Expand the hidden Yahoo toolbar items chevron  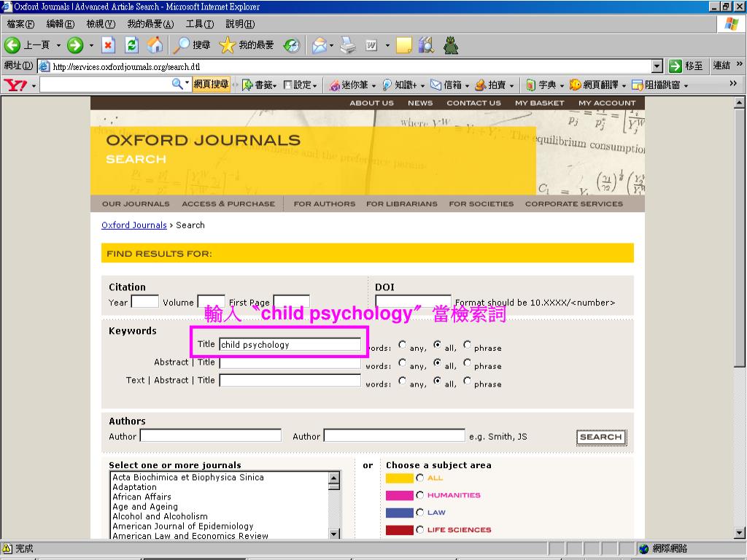coord(732,83)
